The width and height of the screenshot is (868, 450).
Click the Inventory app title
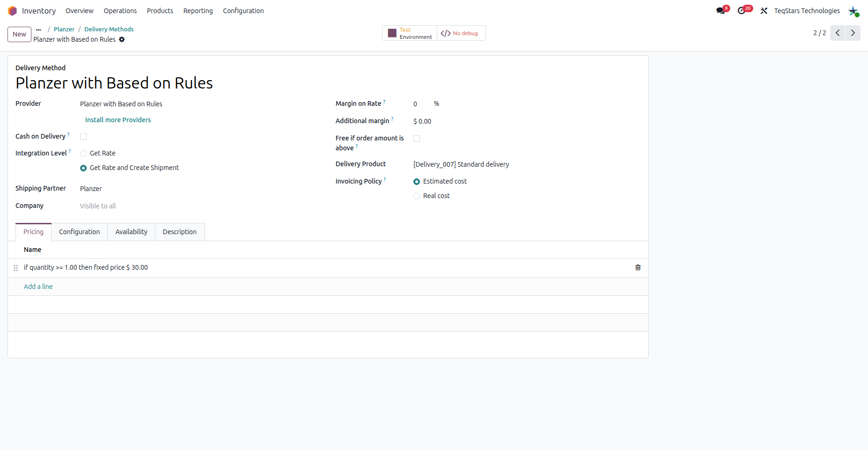click(39, 11)
